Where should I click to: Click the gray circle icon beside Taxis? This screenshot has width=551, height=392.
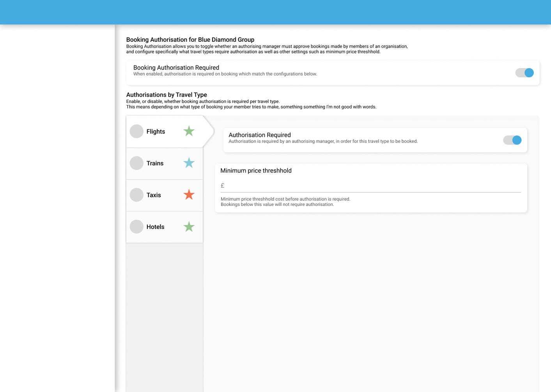[x=136, y=195]
